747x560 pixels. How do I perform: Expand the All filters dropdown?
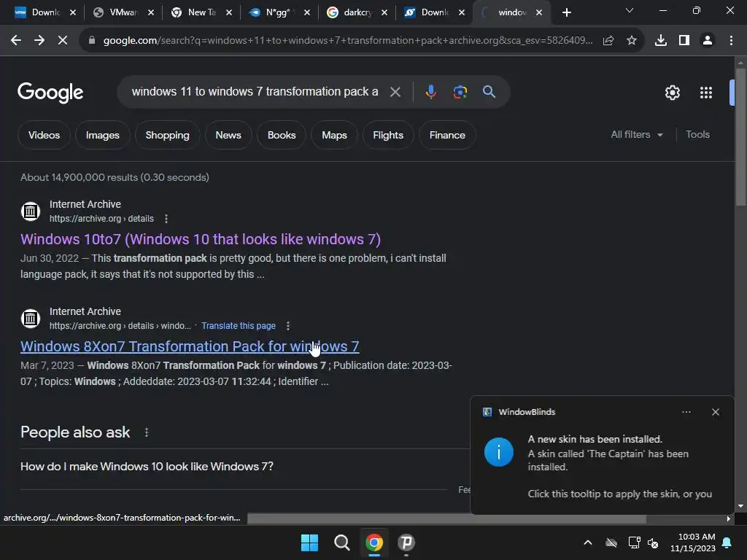[x=637, y=135]
